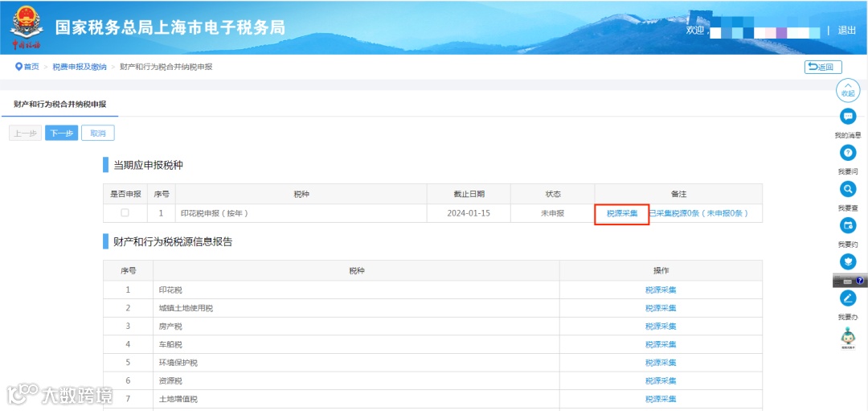
Task: Click the shield icon in sidebar
Action: pyautogui.click(x=848, y=261)
